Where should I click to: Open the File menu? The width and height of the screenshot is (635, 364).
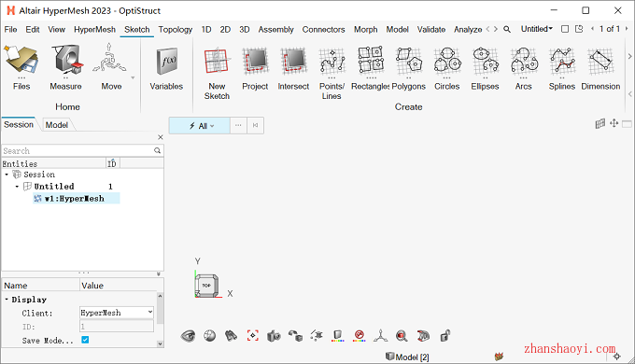[10, 30]
